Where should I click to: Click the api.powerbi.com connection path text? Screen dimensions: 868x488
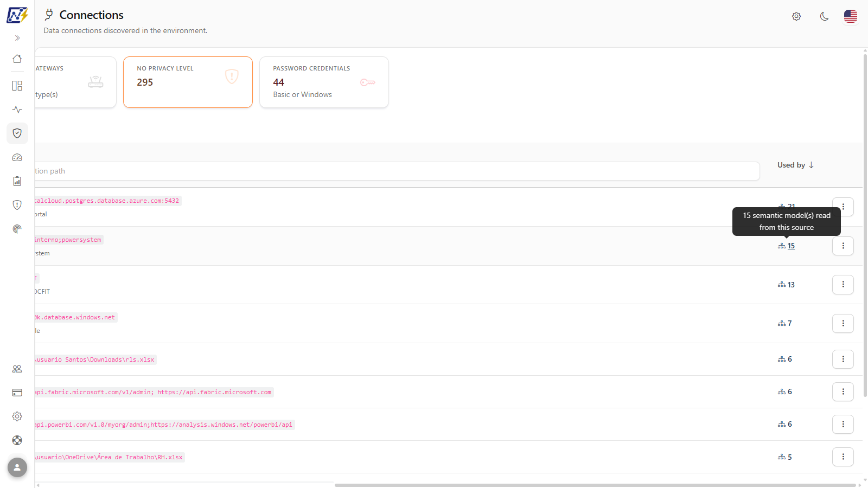tap(164, 425)
